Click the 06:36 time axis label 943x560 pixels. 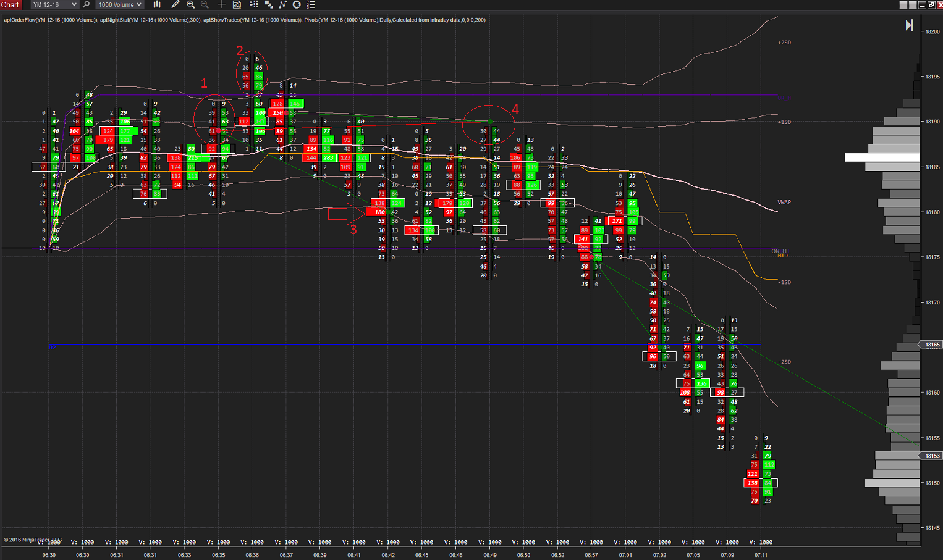point(252,555)
